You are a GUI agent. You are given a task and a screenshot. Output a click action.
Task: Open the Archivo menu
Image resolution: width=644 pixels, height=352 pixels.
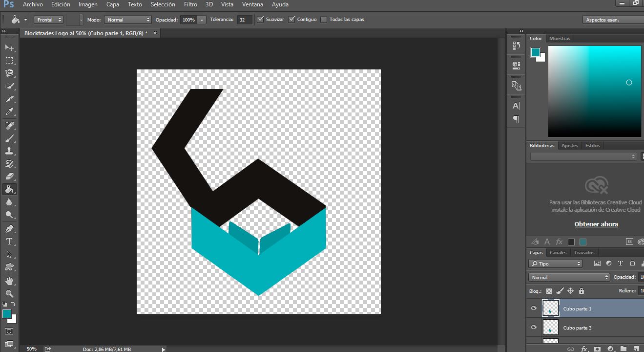(33, 4)
